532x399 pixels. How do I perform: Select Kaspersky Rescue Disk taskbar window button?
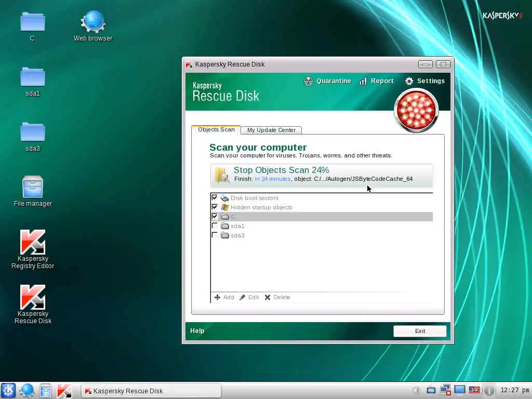tap(151, 391)
